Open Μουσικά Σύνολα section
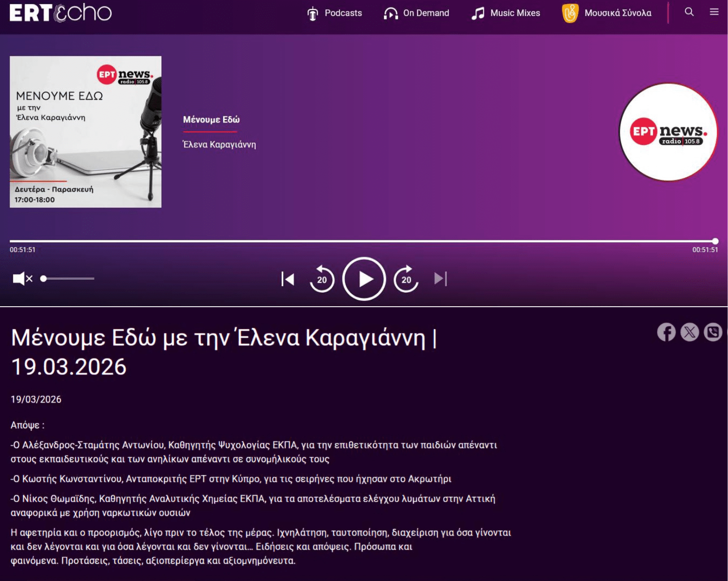Screen dimensions: 728x581 (x=607, y=13)
